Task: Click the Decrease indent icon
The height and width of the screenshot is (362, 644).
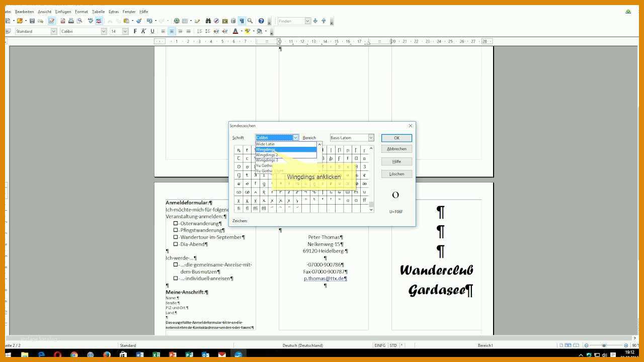Action: pos(216,31)
